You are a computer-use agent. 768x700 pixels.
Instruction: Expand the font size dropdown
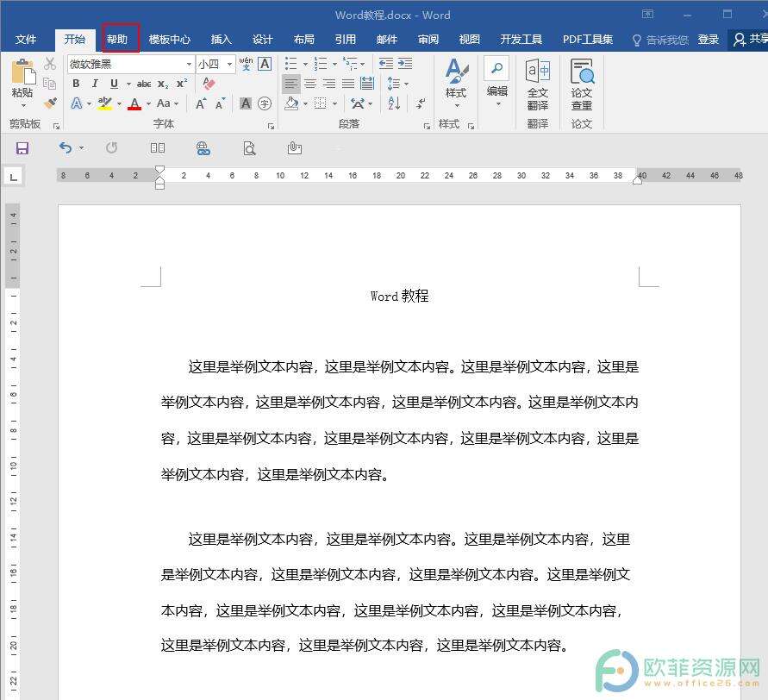click(x=230, y=64)
